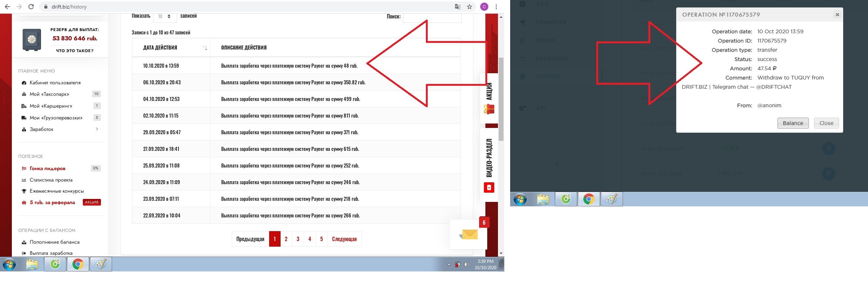The width and height of the screenshot is (868, 284).
Task: Open File Explorer from right-side taskbar
Action: click(x=543, y=199)
